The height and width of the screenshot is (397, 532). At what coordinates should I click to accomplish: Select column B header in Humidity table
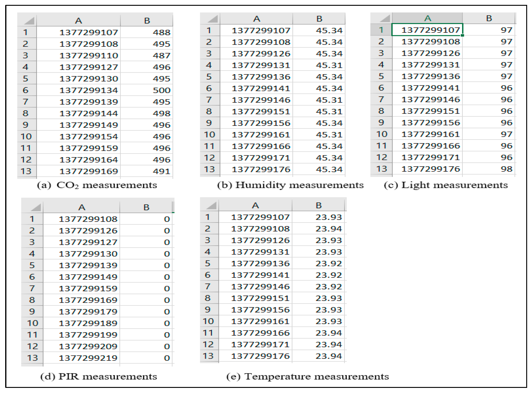tap(319, 19)
